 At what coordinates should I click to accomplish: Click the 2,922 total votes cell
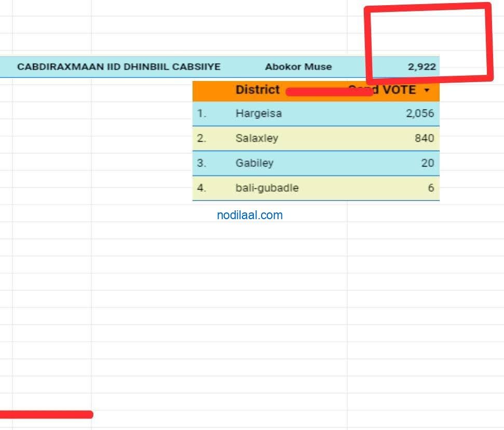tap(421, 67)
